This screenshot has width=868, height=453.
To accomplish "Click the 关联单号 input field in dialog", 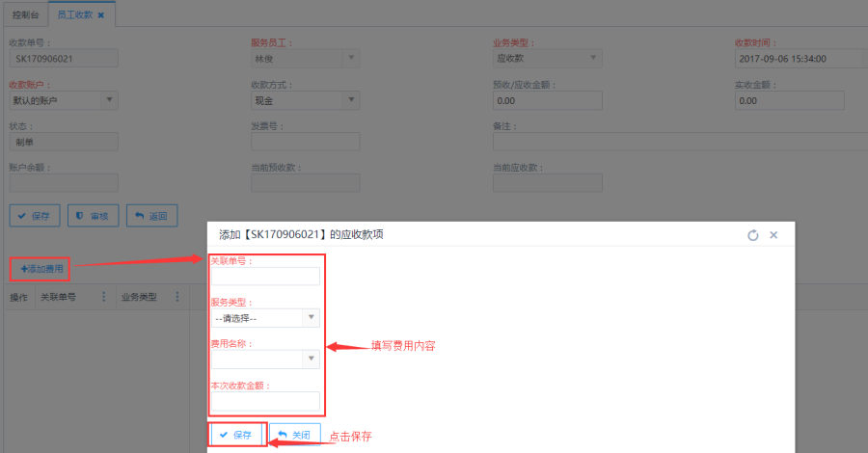I will (x=265, y=277).
